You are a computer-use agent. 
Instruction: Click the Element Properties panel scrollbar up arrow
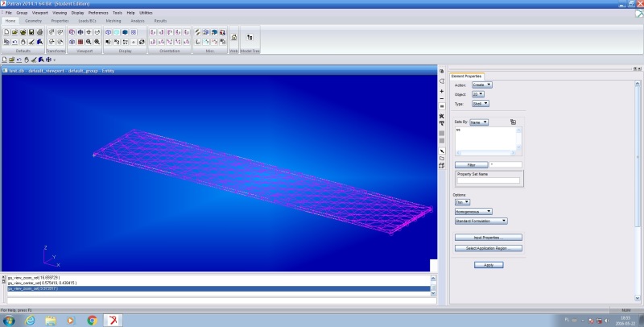[x=638, y=84]
